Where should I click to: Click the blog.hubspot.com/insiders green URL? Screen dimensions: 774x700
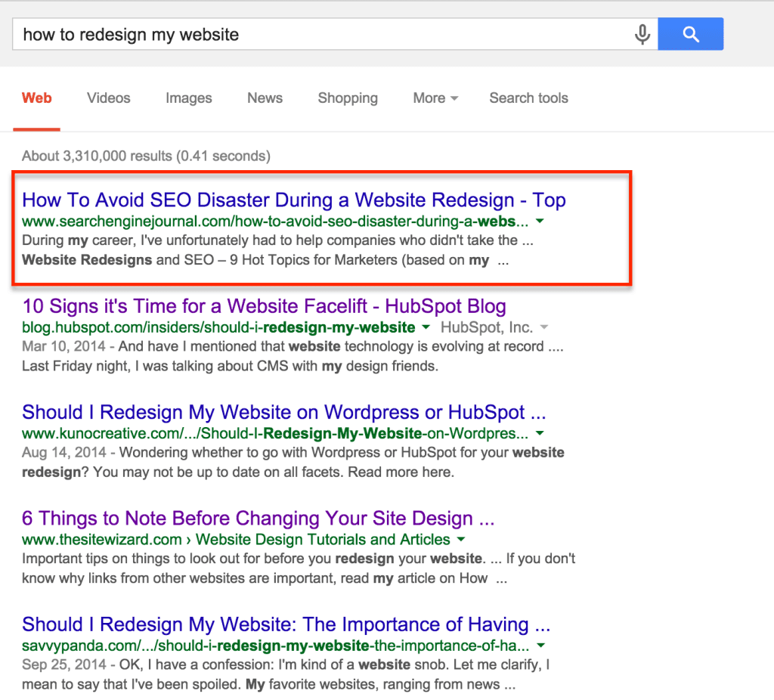point(218,327)
